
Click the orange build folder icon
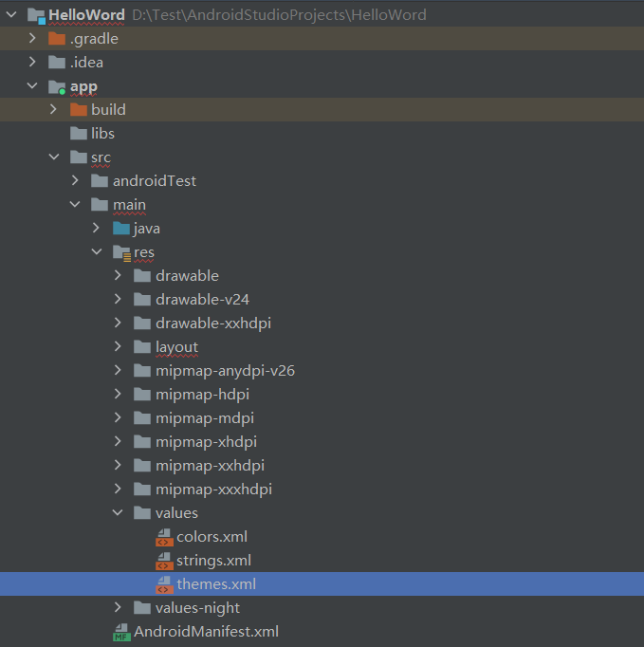click(79, 109)
